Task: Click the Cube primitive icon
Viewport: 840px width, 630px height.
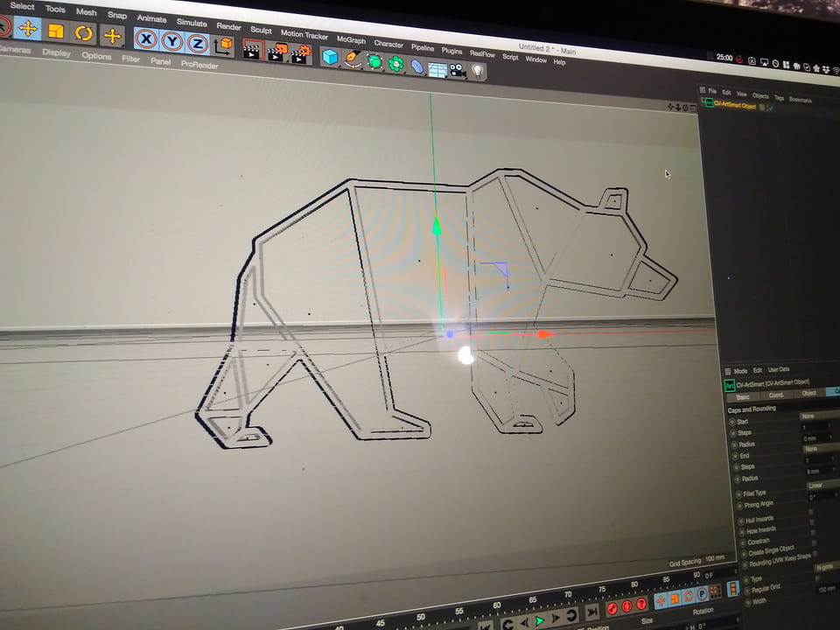Action: [x=330, y=57]
